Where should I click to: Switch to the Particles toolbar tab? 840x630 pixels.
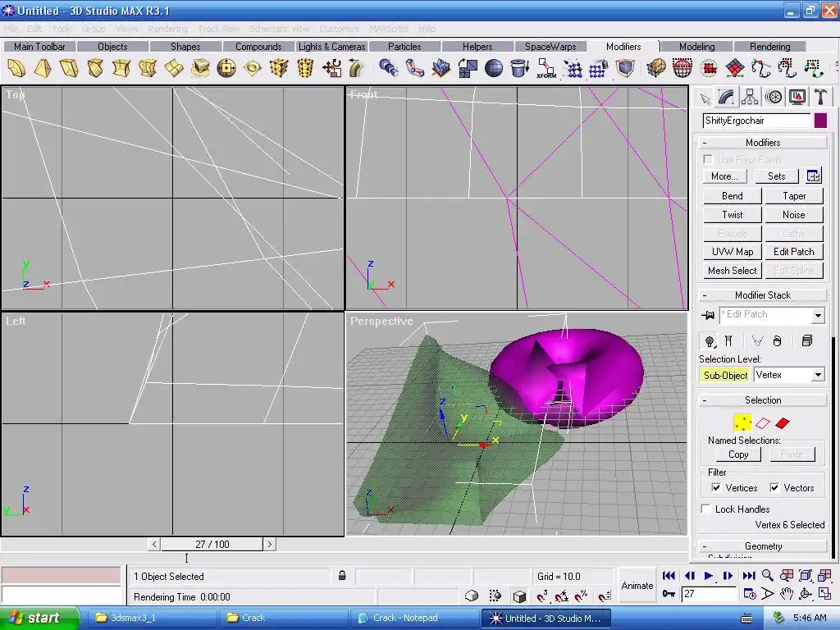[x=404, y=47]
